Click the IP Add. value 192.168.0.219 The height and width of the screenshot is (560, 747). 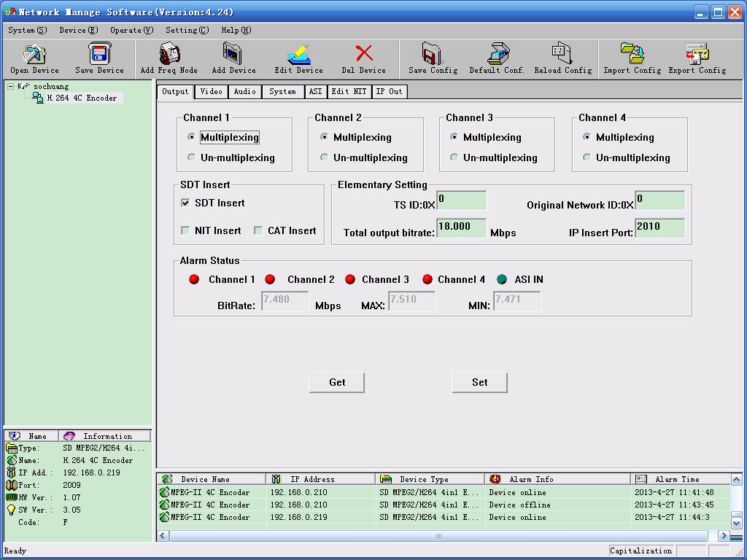click(91, 472)
